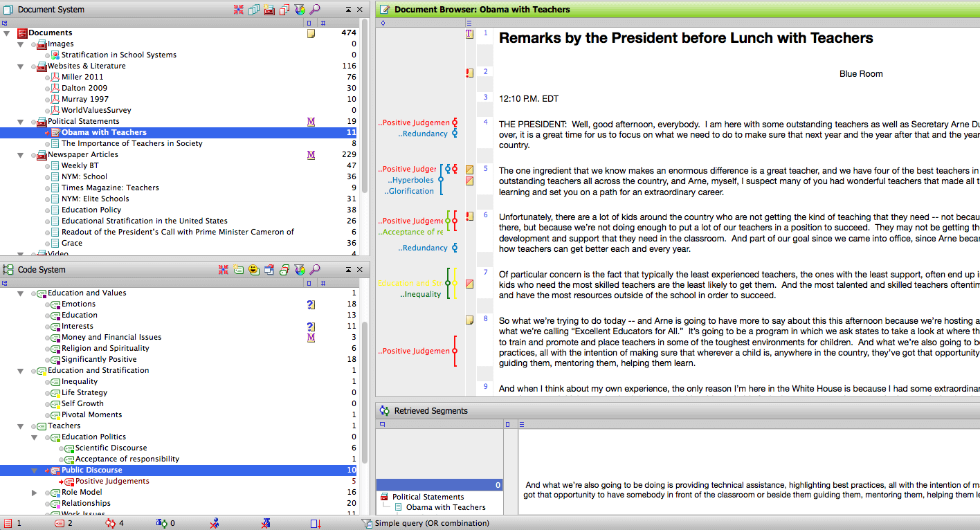Toggle activation circle for Dalton 2009
The height and width of the screenshot is (530, 980).
pos(48,88)
